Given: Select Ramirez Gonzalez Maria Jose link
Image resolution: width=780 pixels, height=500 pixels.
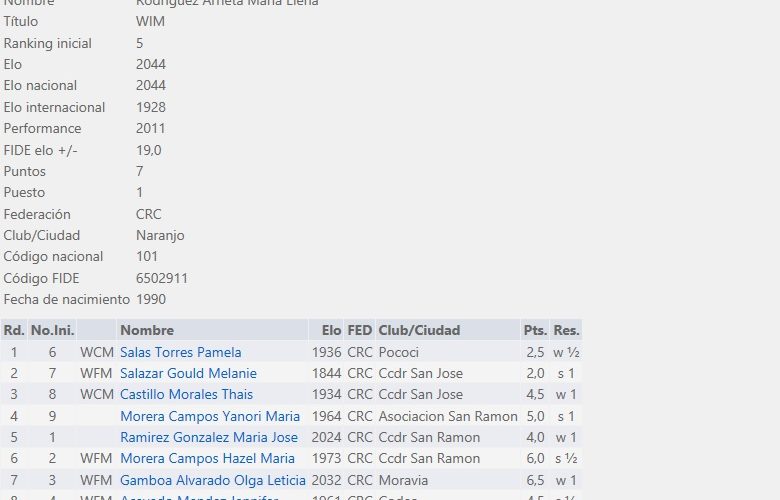Looking at the screenshot, I should click(209, 437).
